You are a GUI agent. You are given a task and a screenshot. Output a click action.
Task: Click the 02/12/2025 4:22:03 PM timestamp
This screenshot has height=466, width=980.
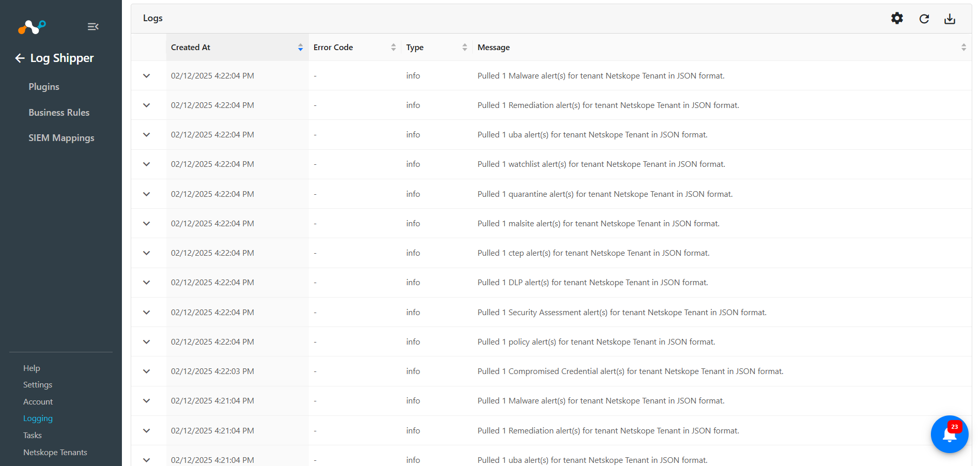coord(212,371)
